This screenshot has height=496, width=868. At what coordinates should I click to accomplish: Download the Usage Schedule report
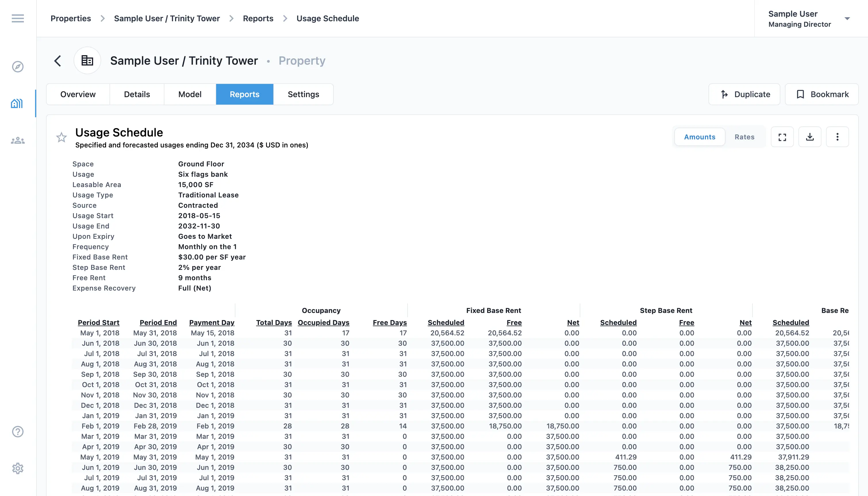810,137
